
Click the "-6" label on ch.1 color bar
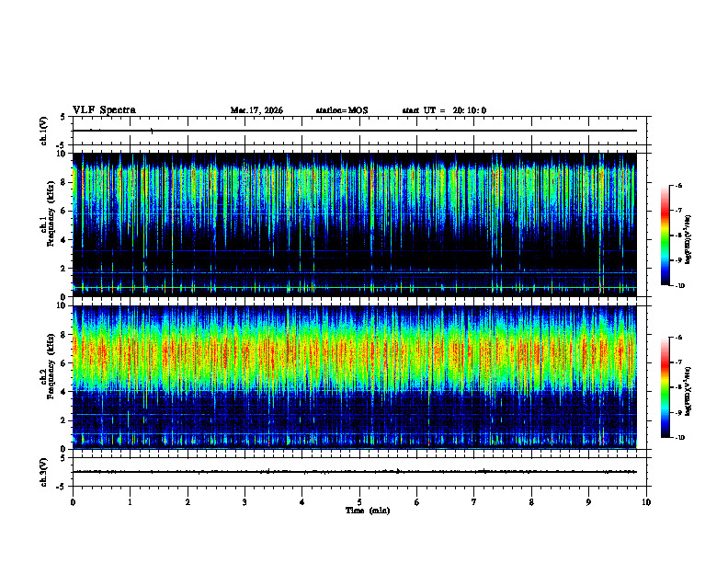(677, 186)
